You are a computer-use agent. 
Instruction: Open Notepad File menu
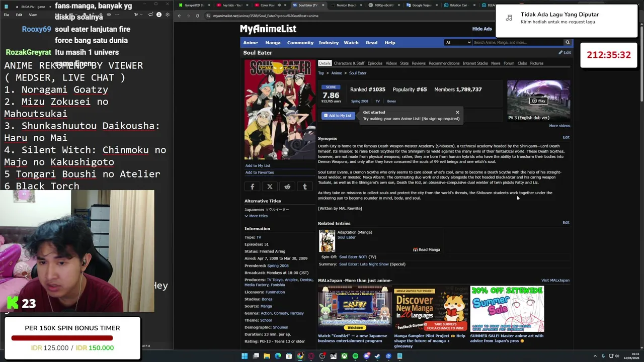(7, 15)
